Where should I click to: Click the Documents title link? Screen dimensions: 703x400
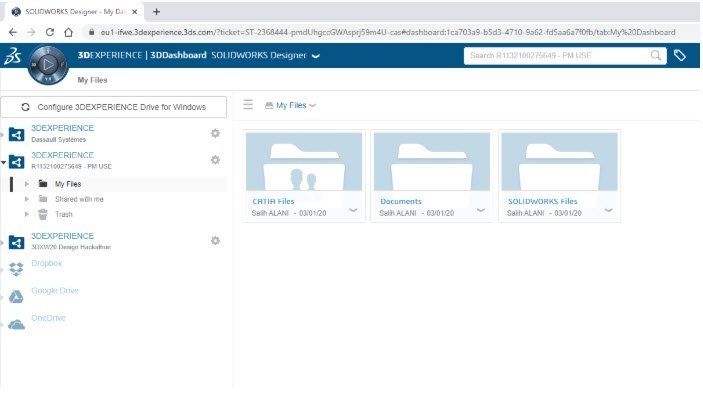coord(401,202)
